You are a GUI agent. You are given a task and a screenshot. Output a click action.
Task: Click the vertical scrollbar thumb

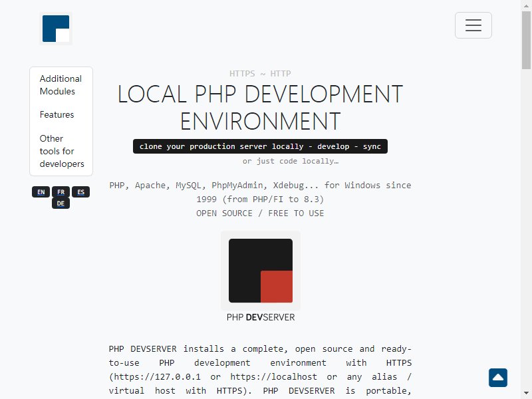pos(526,39)
